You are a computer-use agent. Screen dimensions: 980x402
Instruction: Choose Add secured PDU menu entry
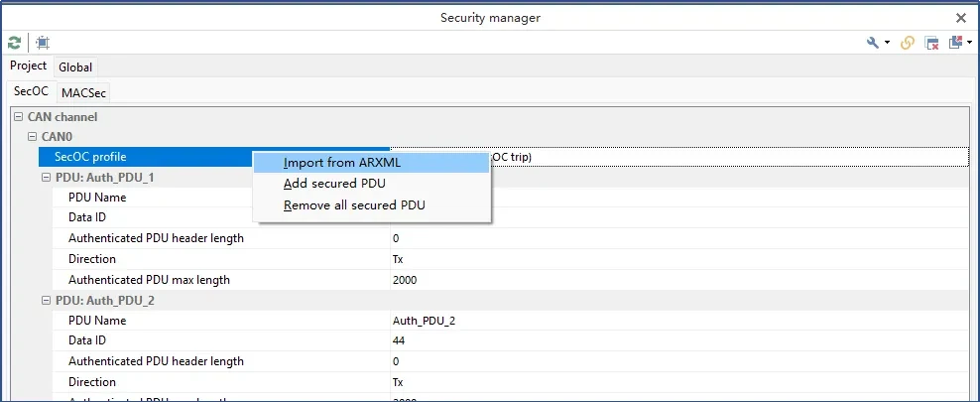[x=334, y=184]
